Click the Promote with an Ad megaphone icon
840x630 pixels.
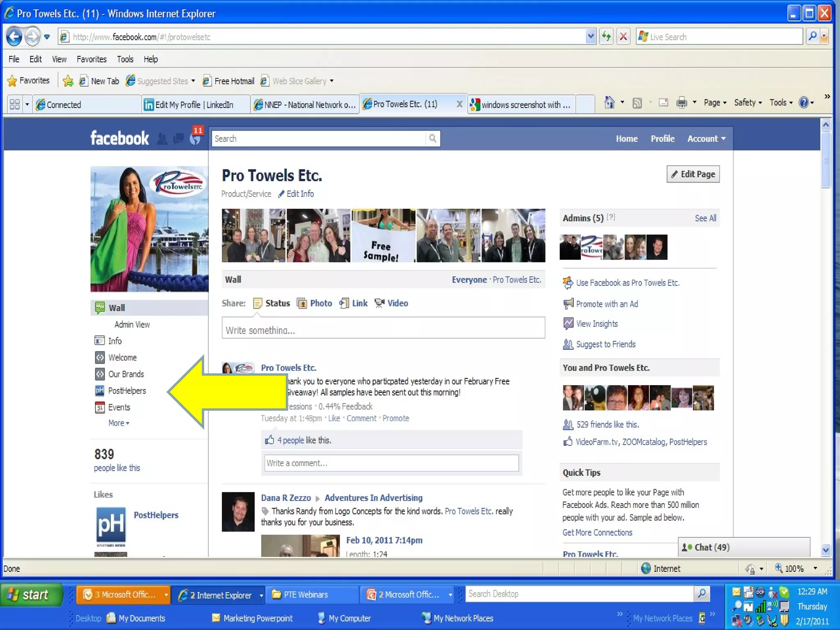pos(568,304)
